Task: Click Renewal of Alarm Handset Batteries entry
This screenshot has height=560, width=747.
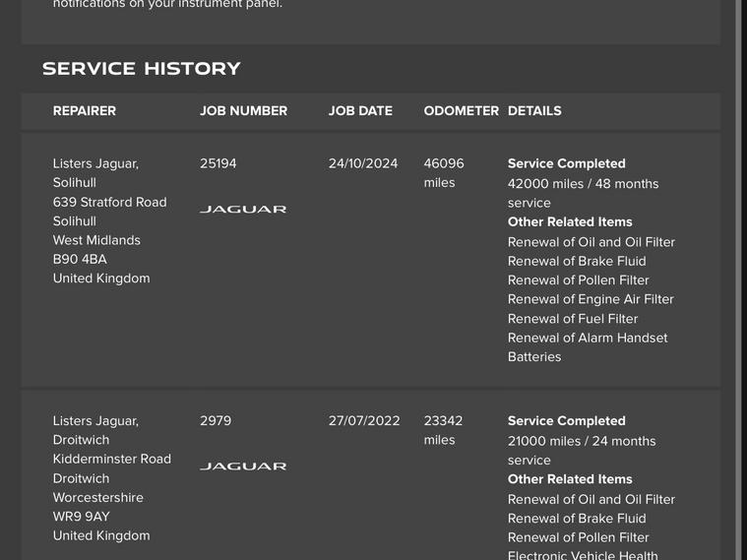Action: [x=587, y=347]
